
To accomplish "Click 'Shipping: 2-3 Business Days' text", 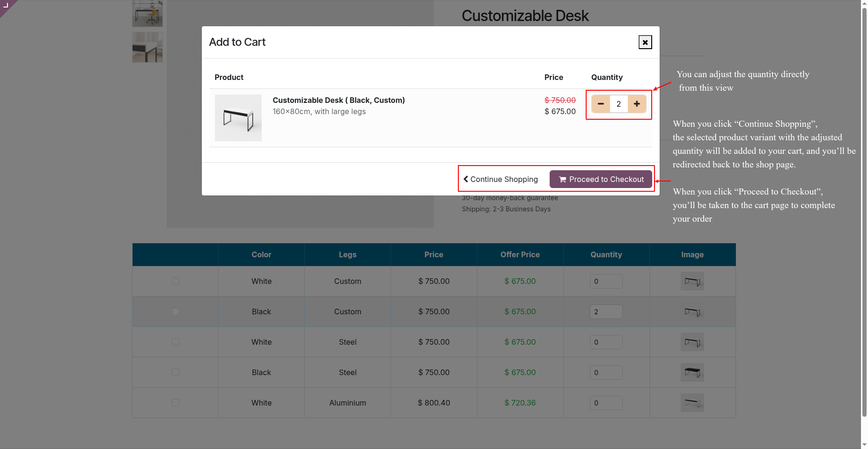I will click(506, 209).
